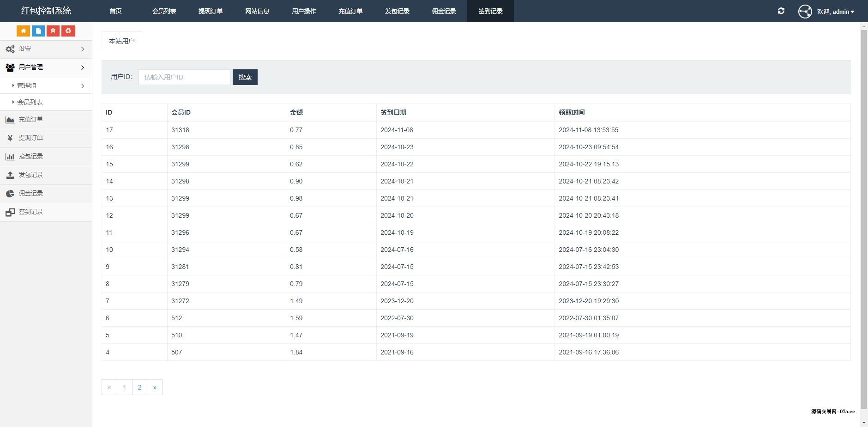Click the refresh icon in top bar
The width and height of the screenshot is (868, 427).
781,11
